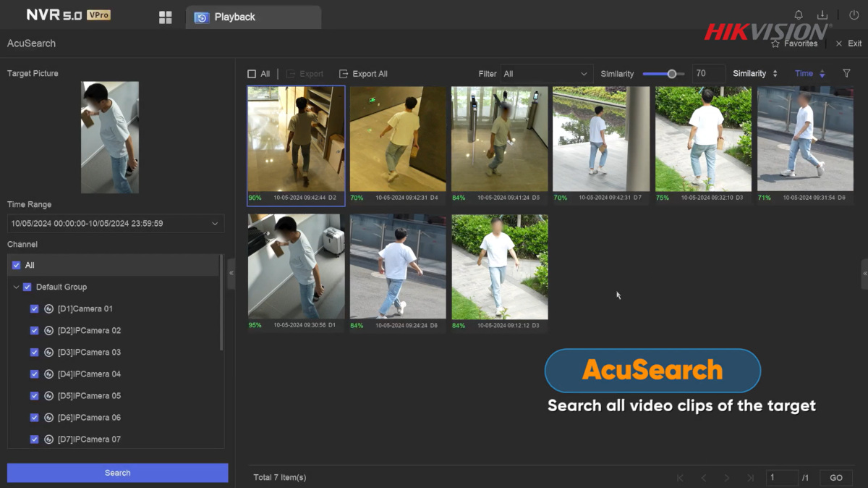Select the 95% match thumbnail from D1

297,267
